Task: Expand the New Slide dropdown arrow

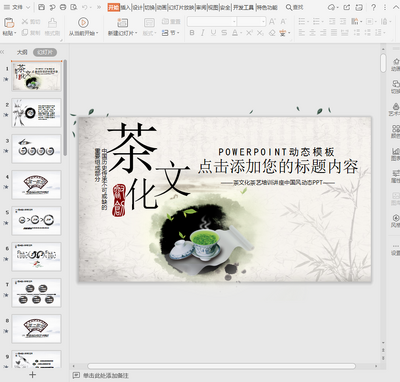Action: 136,33
